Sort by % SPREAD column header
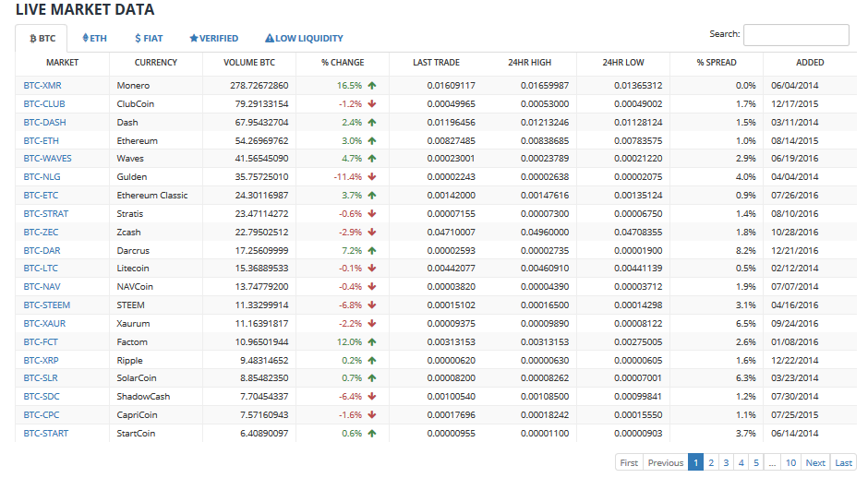868x478 pixels. coord(717,63)
